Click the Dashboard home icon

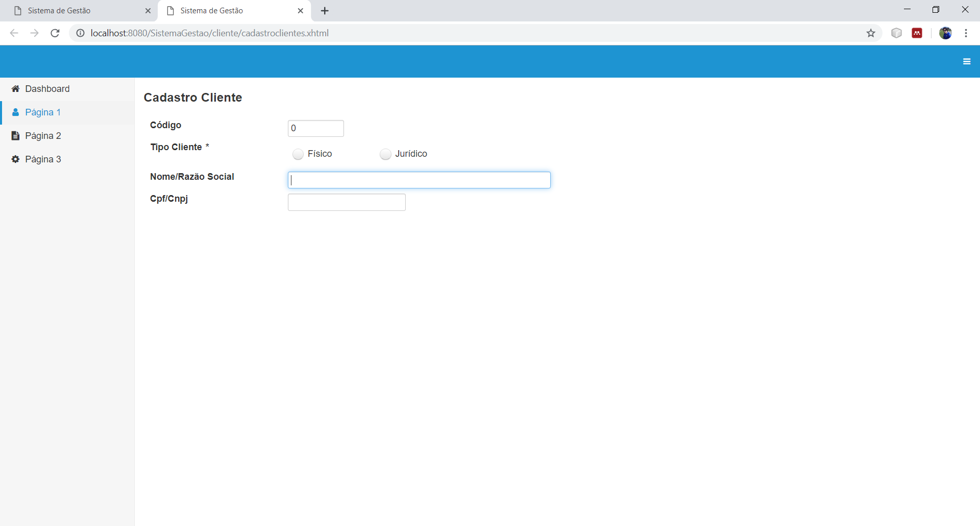tap(15, 89)
